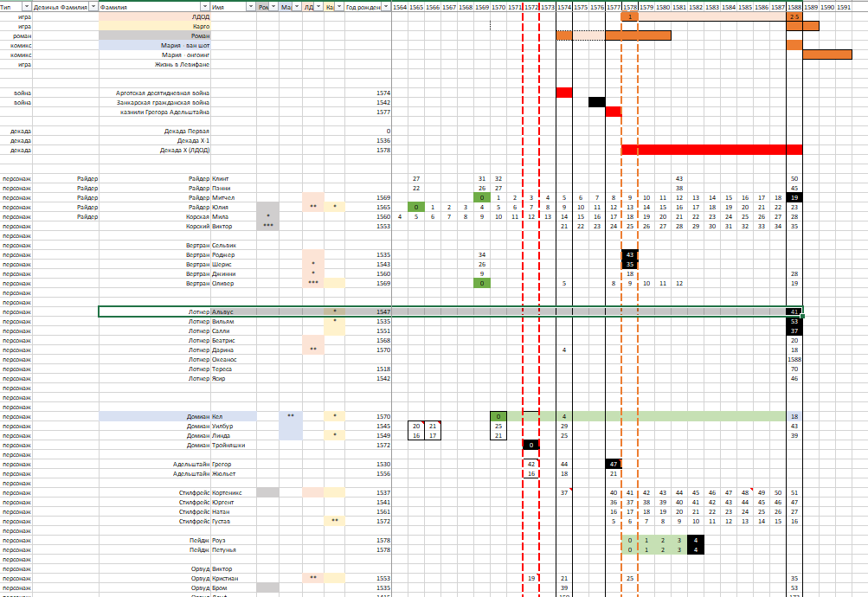Select the name cell Бром

(x=234, y=587)
